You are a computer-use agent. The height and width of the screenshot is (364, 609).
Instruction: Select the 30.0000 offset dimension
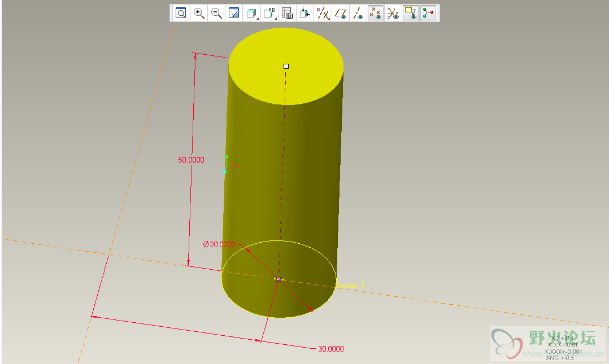pos(331,349)
